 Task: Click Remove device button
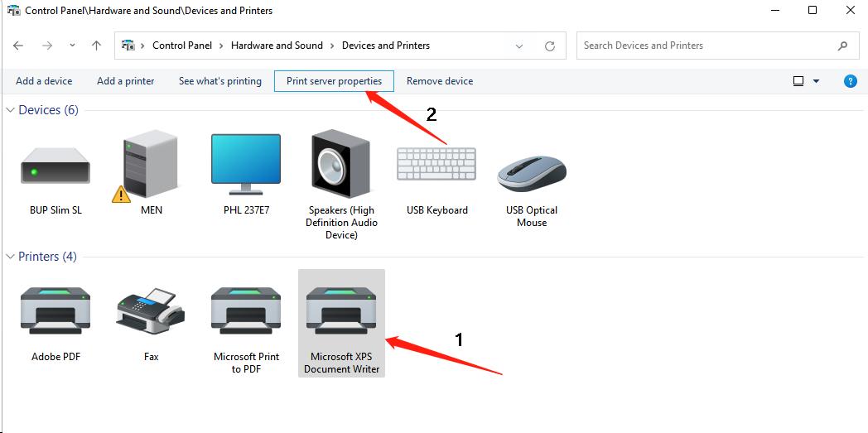pyautogui.click(x=440, y=81)
